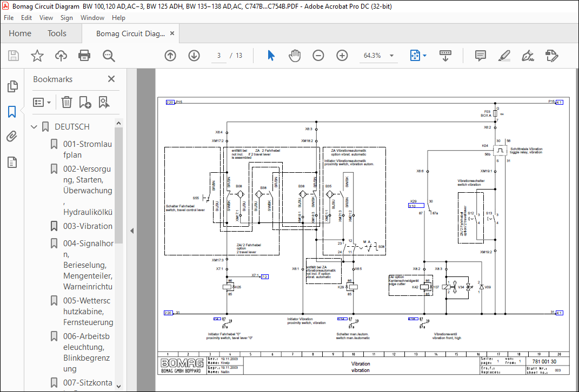Click bookmarks scrollbar down arrow
The image size is (579, 392).
(x=118, y=387)
